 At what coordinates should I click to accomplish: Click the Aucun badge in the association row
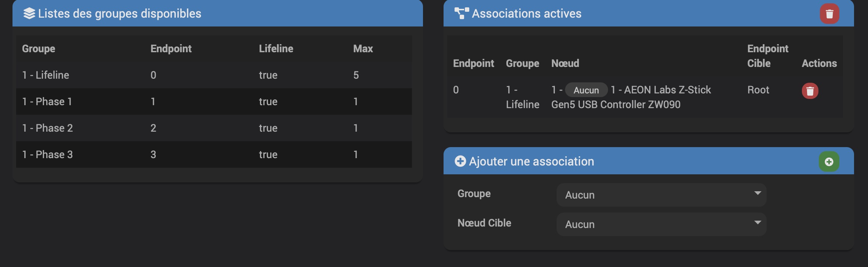586,90
